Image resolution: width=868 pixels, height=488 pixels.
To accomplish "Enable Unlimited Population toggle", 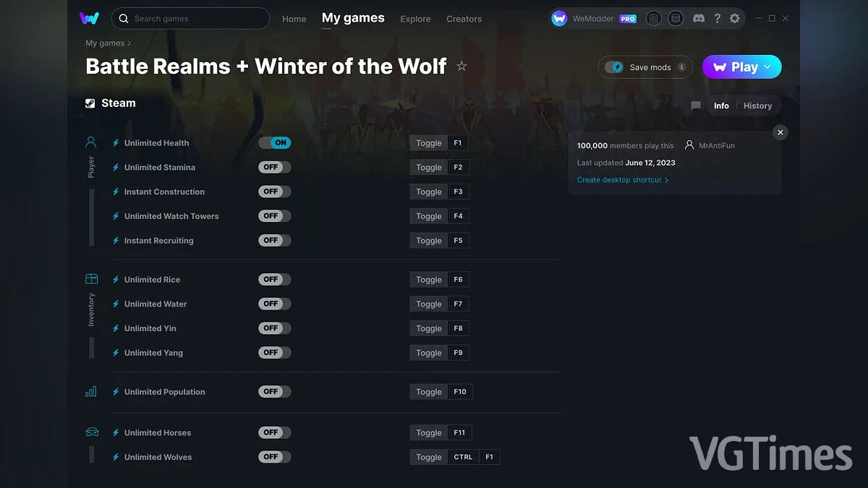I will pyautogui.click(x=275, y=392).
